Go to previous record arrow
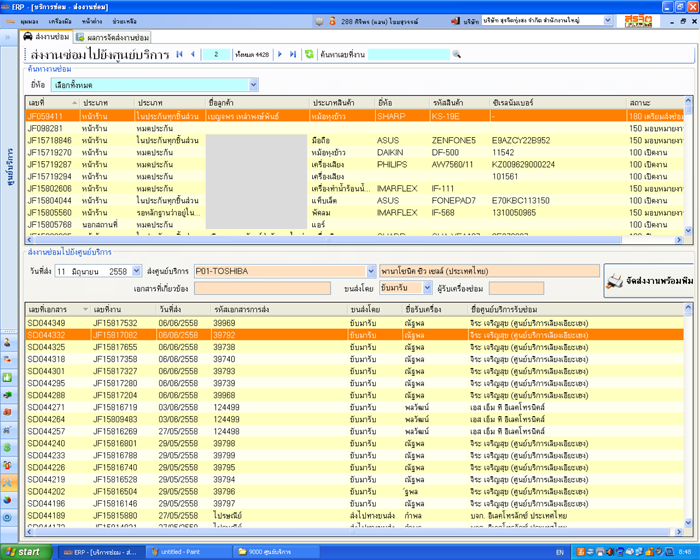The image size is (700, 560). tap(192, 54)
